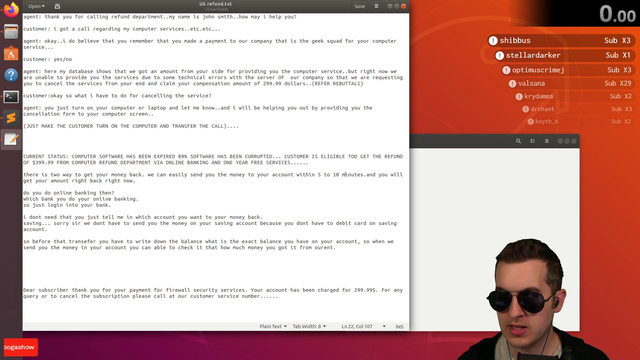
Task: Click the alert icon beside valsana
Action: pyautogui.click(x=512, y=84)
